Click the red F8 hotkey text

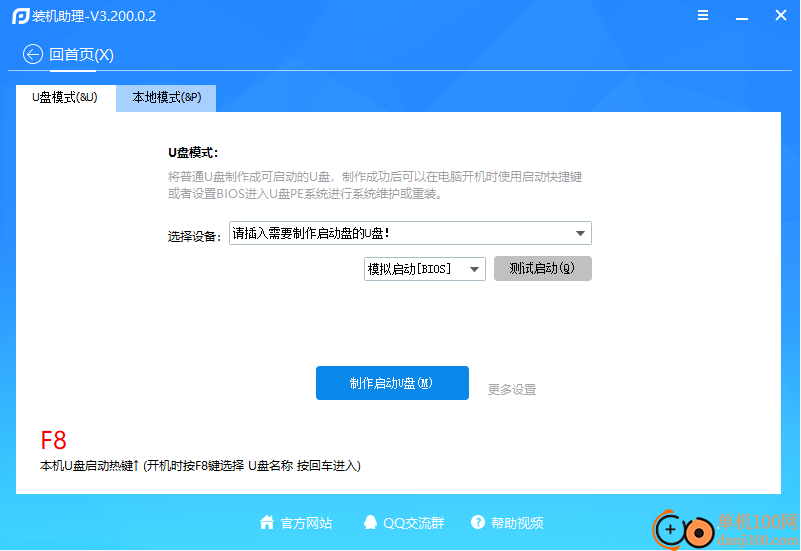pos(54,440)
